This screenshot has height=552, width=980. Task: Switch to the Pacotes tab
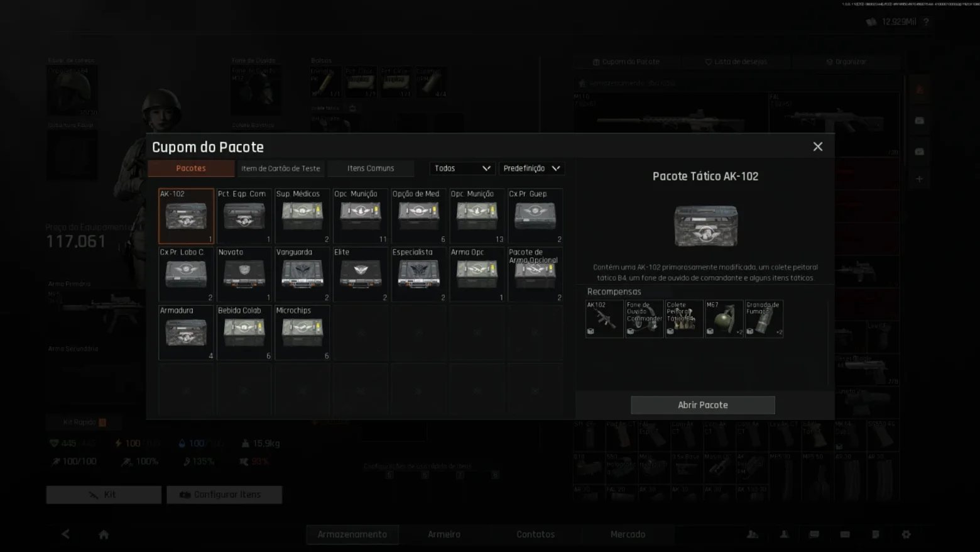click(x=191, y=168)
